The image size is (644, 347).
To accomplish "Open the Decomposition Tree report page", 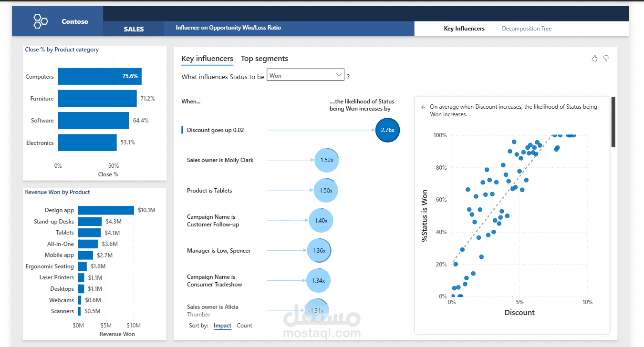I will [x=527, y=29].
